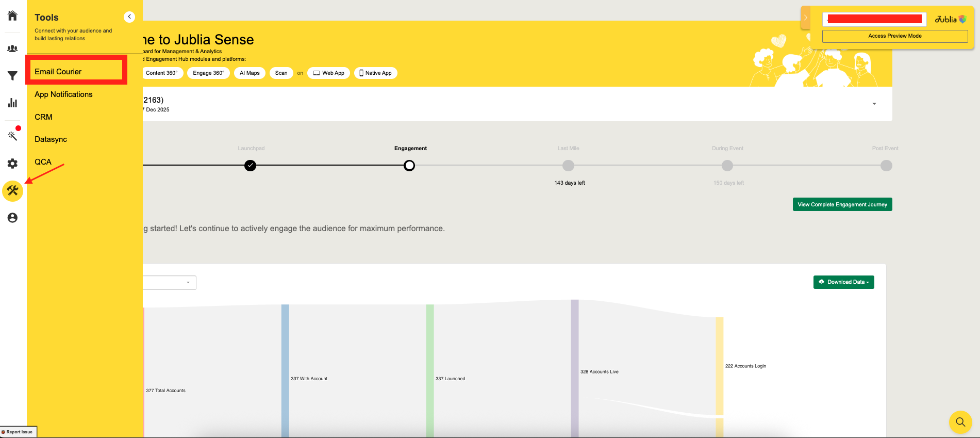This screenshot has height=438, width=980.
Task: Select the Engagement stage marker
Action: [409, 166]
